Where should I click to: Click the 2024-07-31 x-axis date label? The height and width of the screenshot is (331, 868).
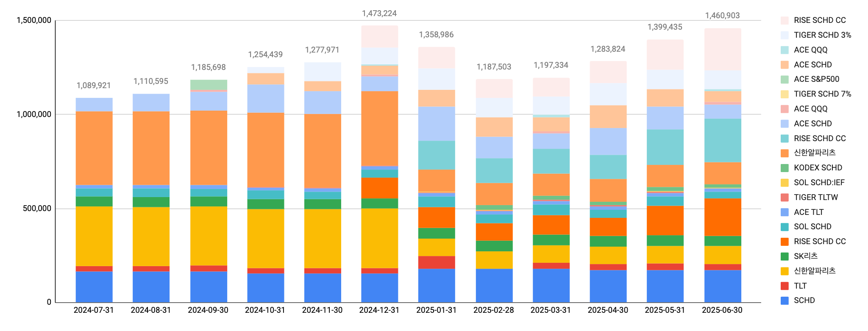click(94, 310)
